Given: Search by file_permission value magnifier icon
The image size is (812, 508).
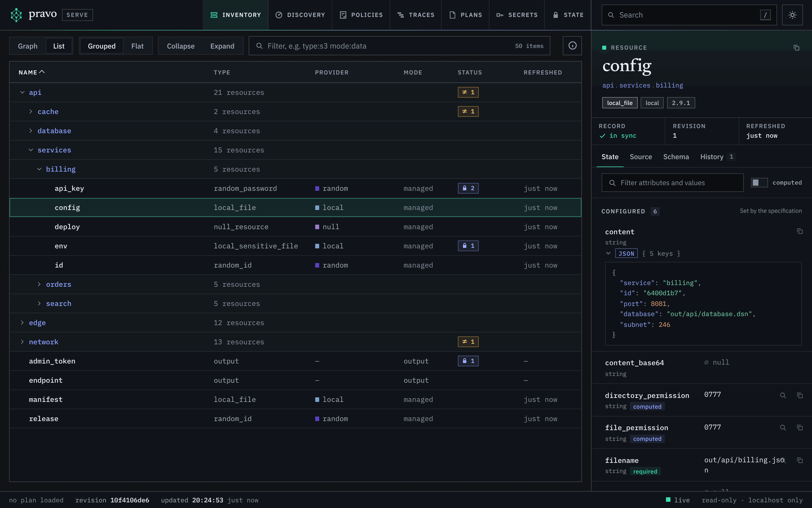Looking at the screenshot, I should click(x=783, y=428).
